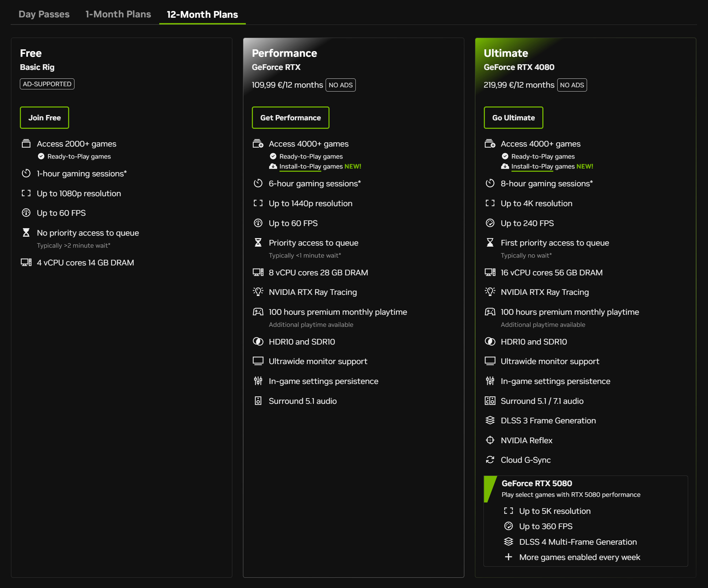Click Free plan session clock icon
708x588 pixels.
[26, 174]
